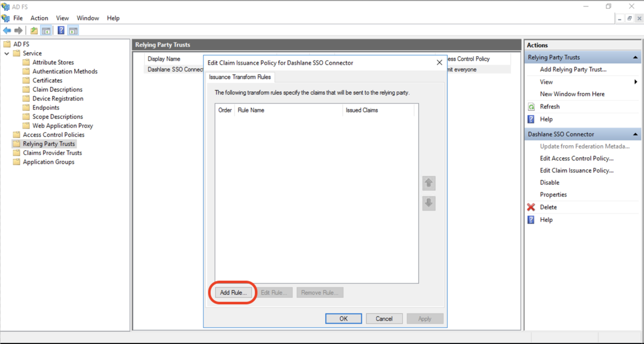
Task: Click the Edit Rule... button
Action: (274, 293)
